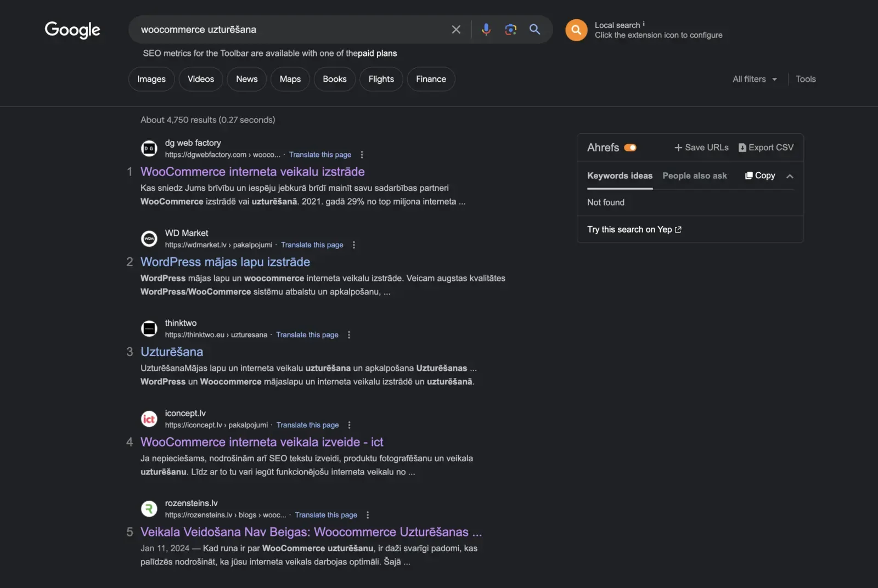Click the Ahrefs panel title
Screen dimensions: 878x588
603,148
